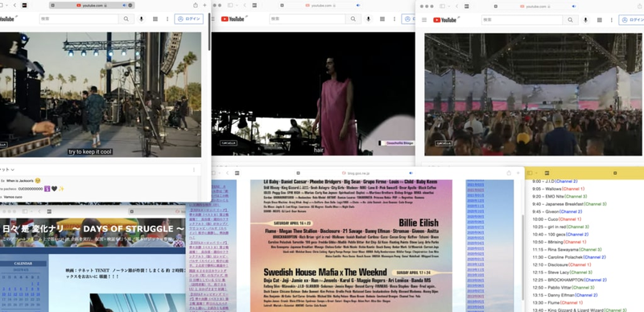The image size is (644, 312).
Task: Start voice search in left YouTube window
Action: tap(142, 19)
